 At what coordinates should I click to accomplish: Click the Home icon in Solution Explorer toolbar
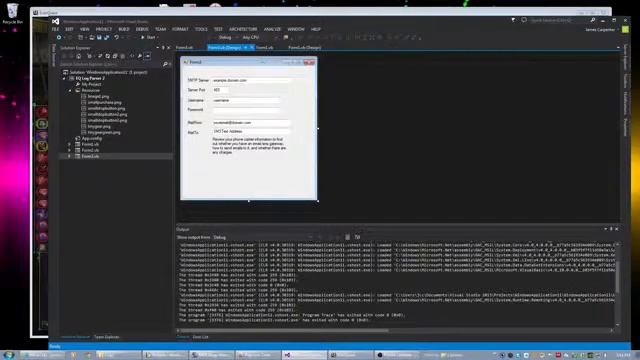tap(79, 56)
